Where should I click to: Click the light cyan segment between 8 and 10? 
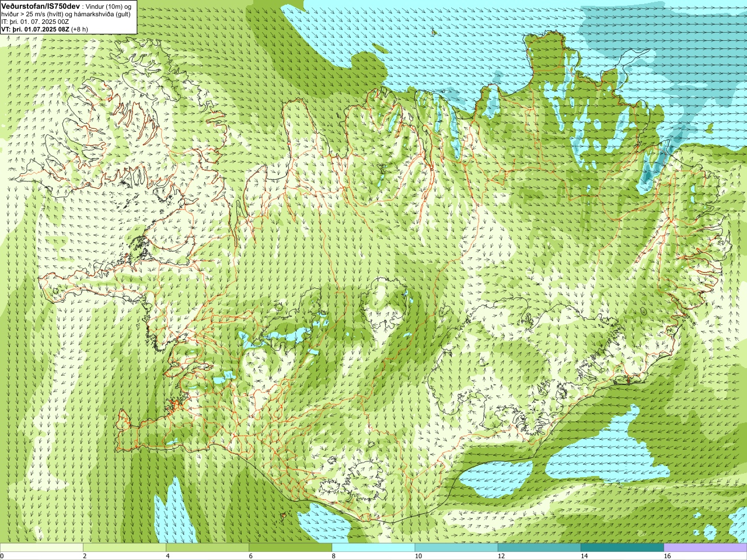(x=373, y=548)
